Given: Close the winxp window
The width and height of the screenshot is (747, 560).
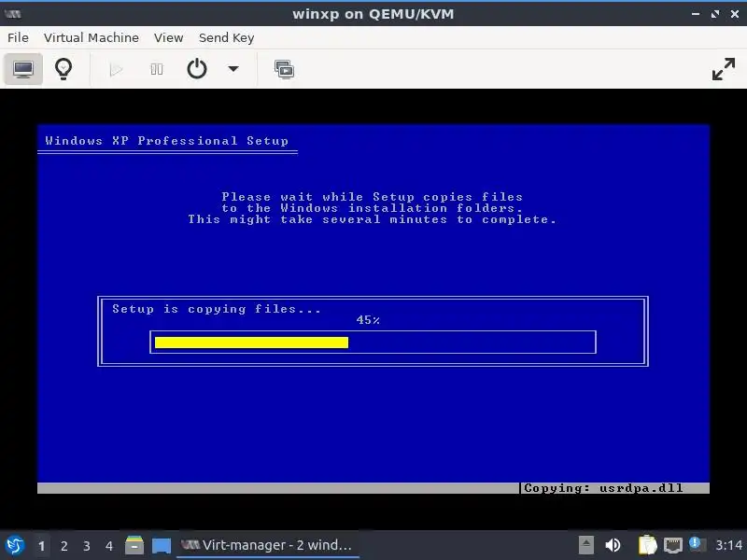Looking at the screenshot, I should click(735, 14).
